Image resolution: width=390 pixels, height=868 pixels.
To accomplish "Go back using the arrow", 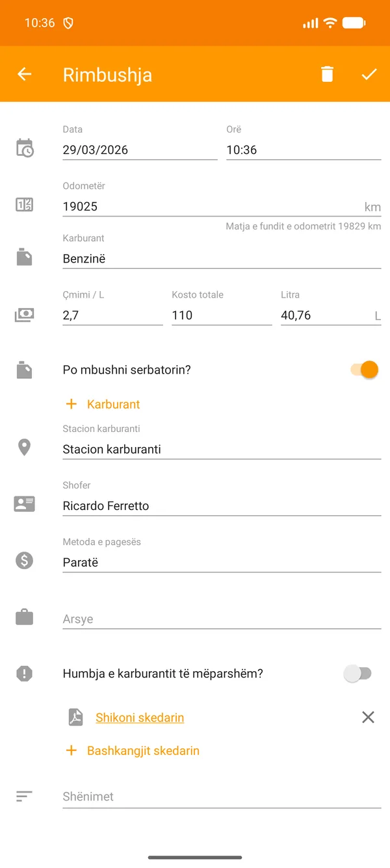I will coord(24,73).
